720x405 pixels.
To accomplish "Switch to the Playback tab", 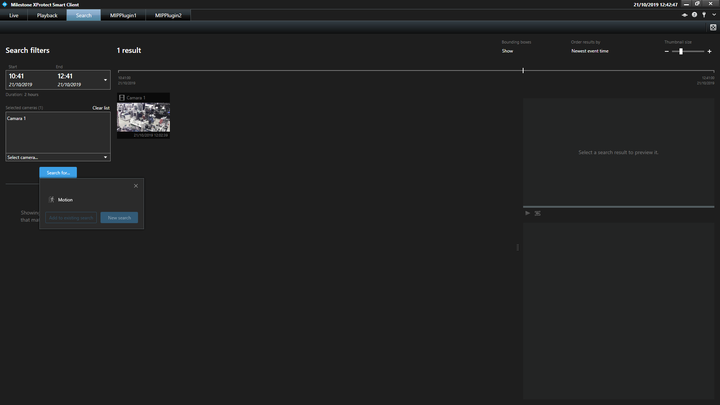I will click(x=47, y=16).
